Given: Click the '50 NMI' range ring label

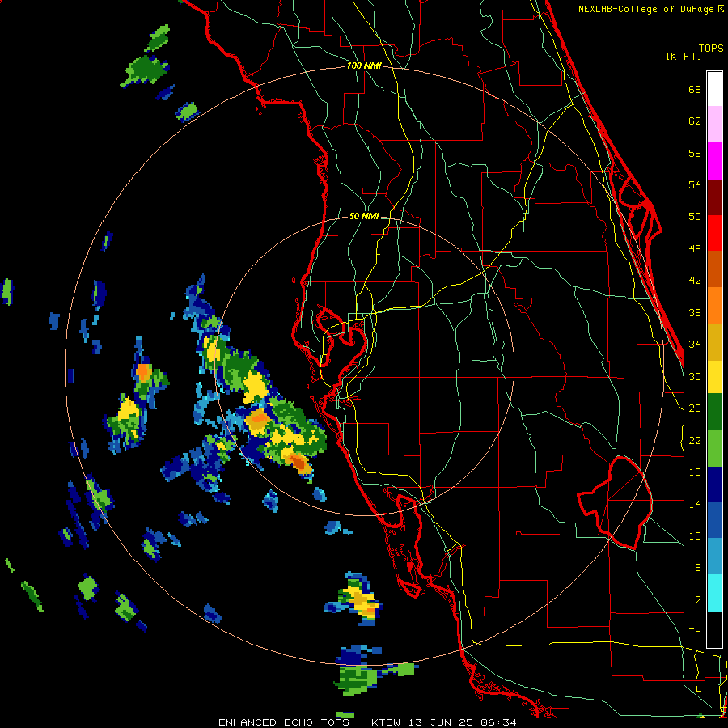Looking at the screenshot, I should click(364, 216).
